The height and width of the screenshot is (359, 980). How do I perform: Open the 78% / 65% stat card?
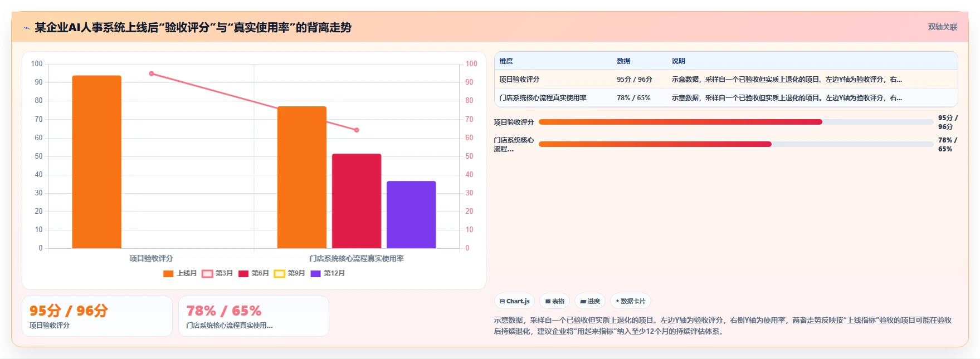click(253, 316)
